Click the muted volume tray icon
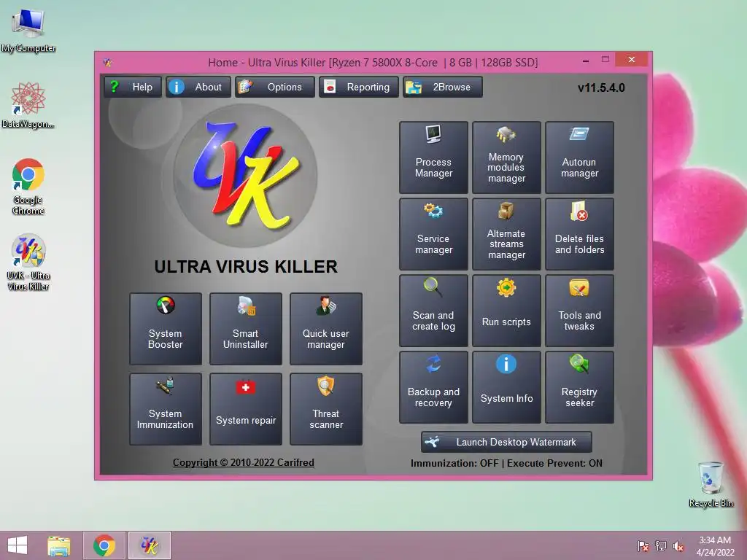 pyautogui.click(x=678, y=546)
